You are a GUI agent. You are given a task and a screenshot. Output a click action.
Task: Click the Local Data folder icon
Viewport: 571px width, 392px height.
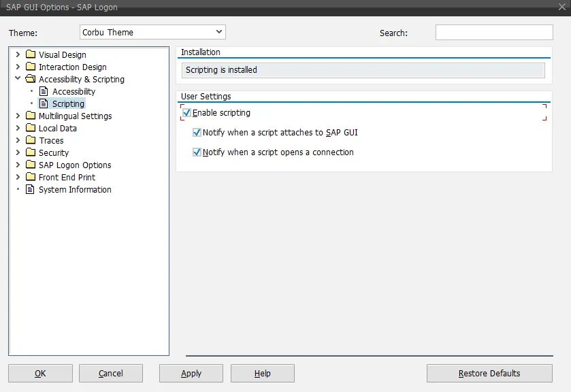[x=31, y=128]
